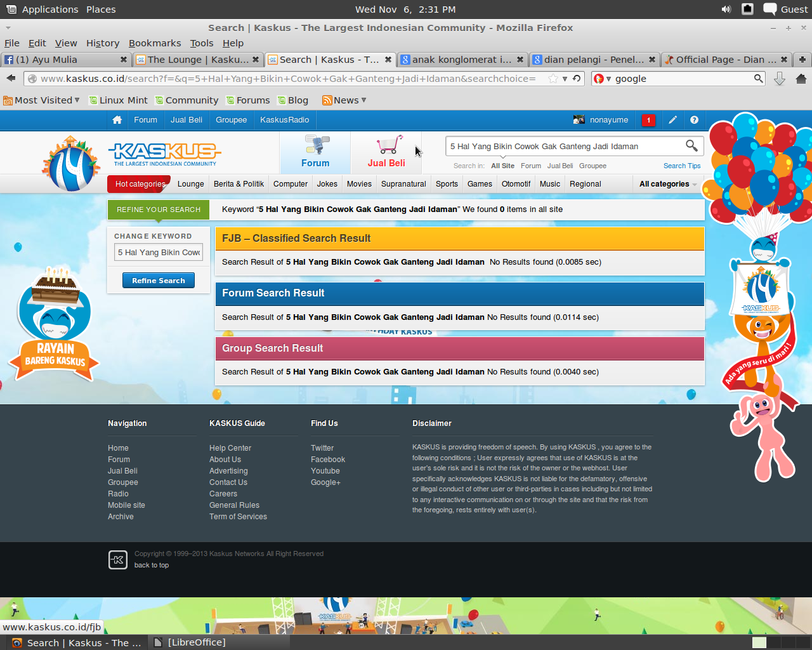Open a new tab with plus button
812x650 pixels.
click(x=802, y=59)
